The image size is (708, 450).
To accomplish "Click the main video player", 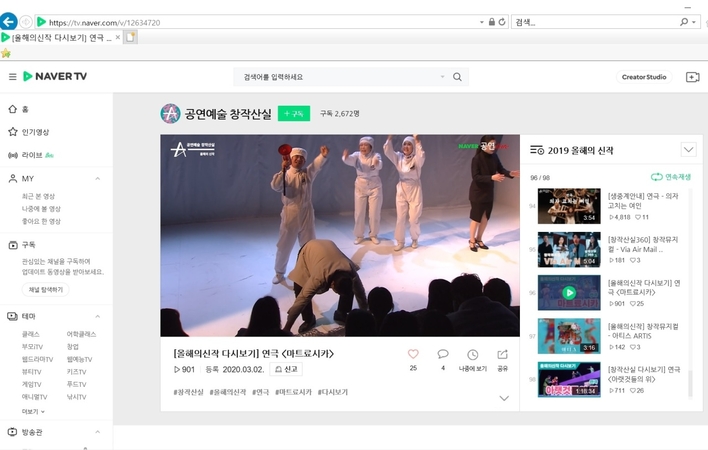I will point(340,235).
